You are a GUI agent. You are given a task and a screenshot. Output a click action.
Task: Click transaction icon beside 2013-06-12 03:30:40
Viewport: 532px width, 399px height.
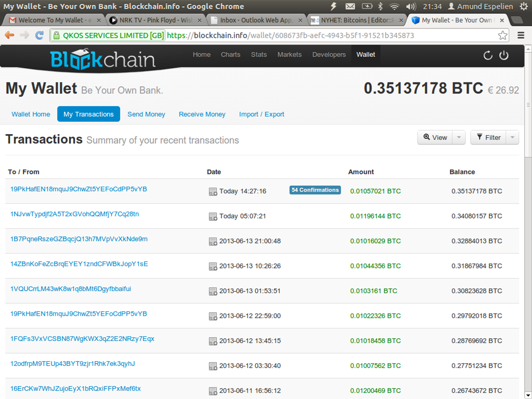tap(213, 366)
